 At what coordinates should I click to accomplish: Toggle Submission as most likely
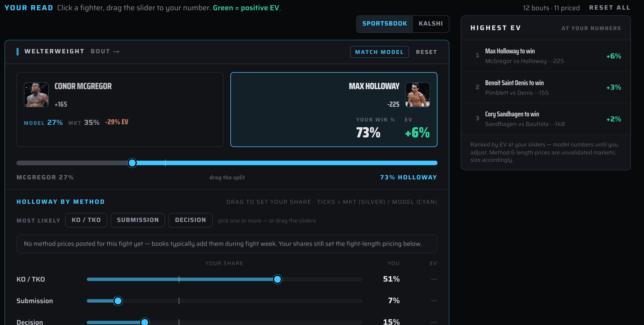138,220
